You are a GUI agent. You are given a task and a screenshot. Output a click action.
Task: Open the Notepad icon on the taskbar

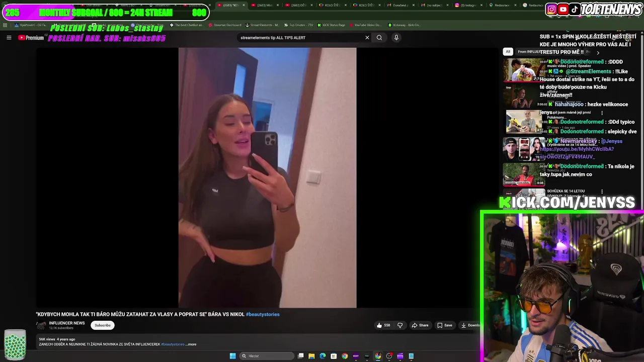pyautogui.click(x=411, y=356)
